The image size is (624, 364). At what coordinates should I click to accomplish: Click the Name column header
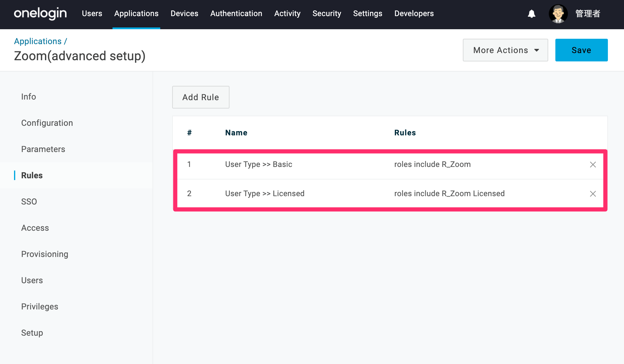236,133
